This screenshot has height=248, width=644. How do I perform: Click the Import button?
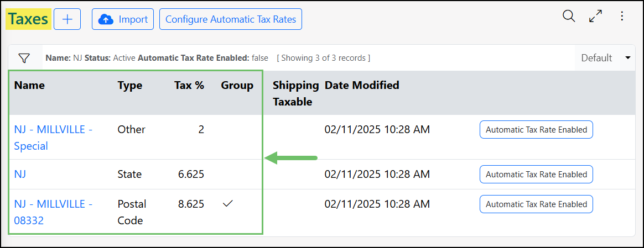pos(123,19)
